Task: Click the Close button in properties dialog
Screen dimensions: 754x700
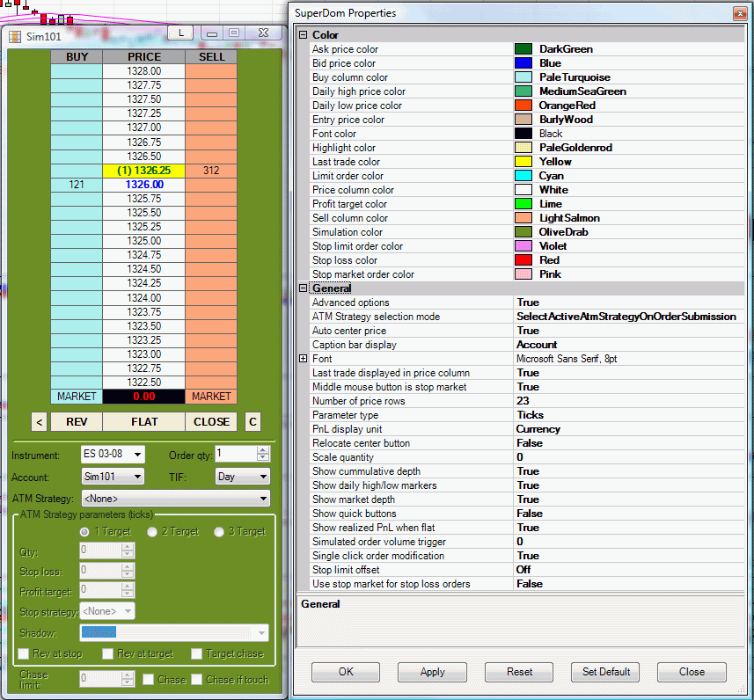Action: coord(692,672)
